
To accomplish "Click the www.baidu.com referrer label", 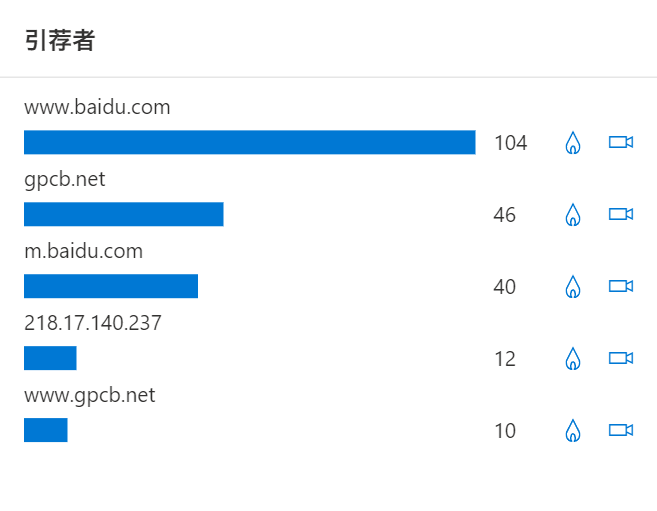I will [x=97, y=107].
